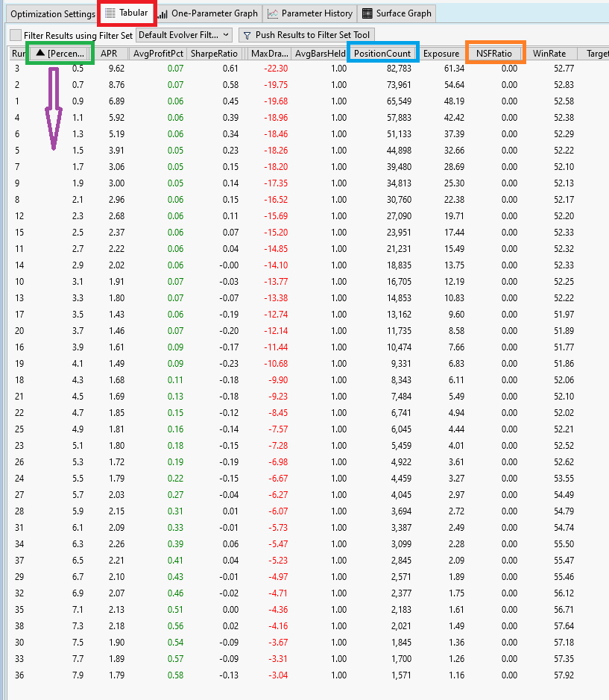Select AvgProfitPct value 0.18
Viewport: 609px width, 700px height.
pos(175,446)
